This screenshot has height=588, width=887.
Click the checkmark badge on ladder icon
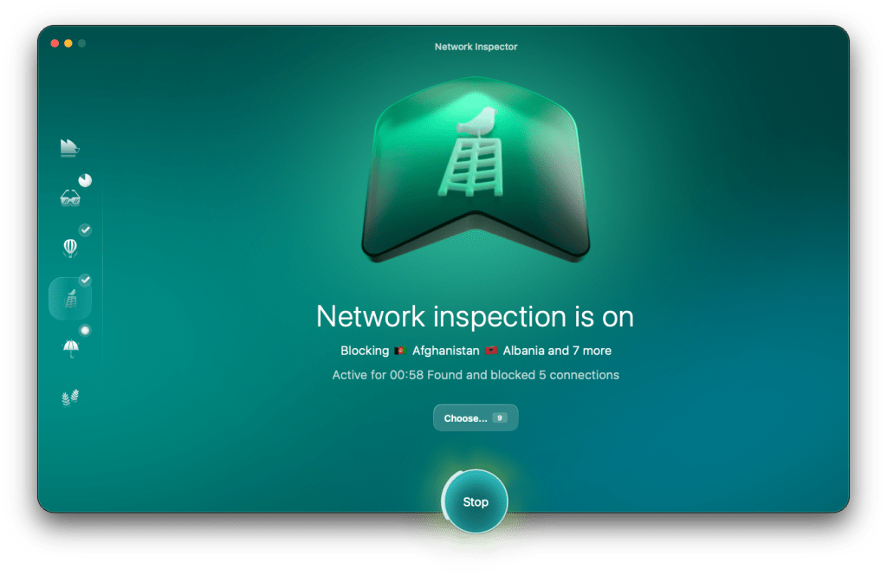pyautogui.click(x=85, y=281)
